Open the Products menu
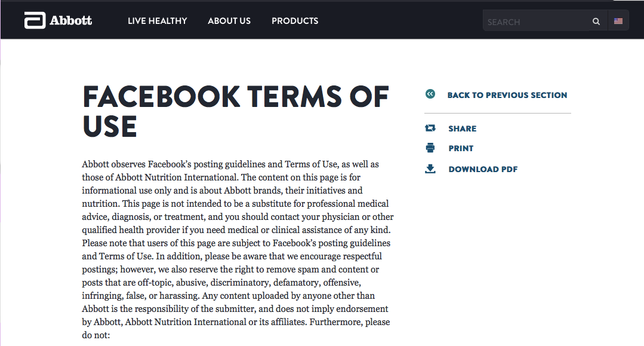The width and height of the screenshot is (644, 346). pyautogui.click(x=295, y=21)
